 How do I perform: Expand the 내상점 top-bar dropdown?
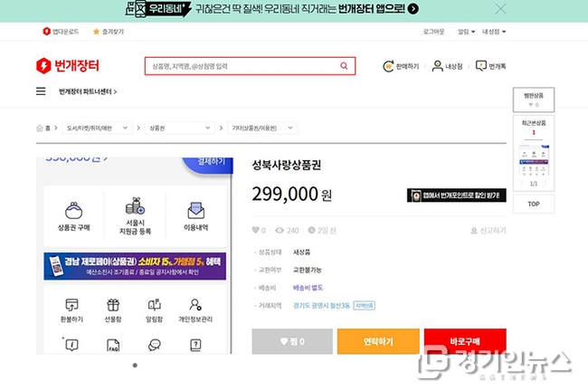(x=494, y=32)
